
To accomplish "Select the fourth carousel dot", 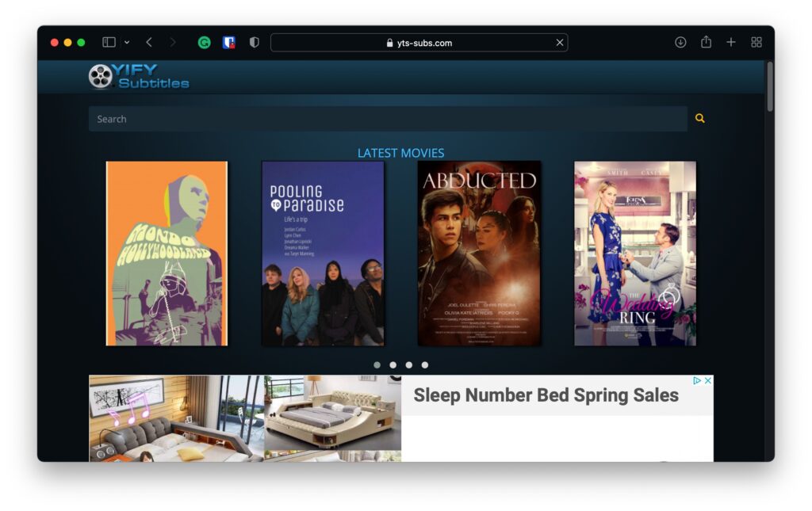I will tap(425, 365).
